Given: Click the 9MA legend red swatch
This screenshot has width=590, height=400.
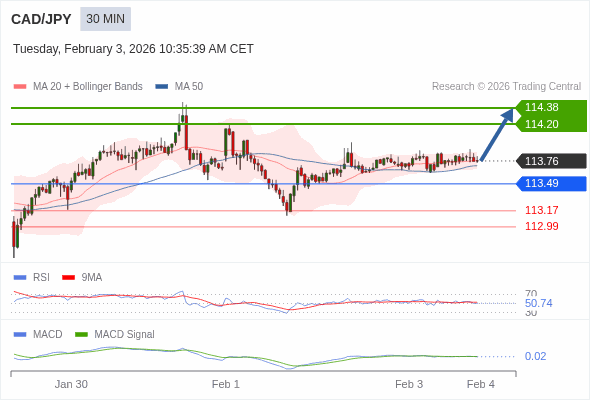Looking at the screenshot, I should tap(68, 278).
